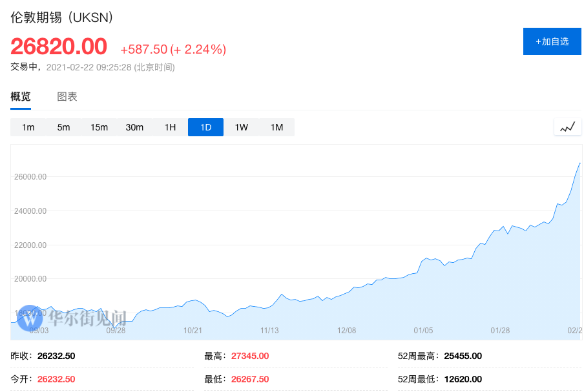Viewport: 584px width, 392px height.
Task: Click the latest peak point of price line
Action: [x=579, y=163]
